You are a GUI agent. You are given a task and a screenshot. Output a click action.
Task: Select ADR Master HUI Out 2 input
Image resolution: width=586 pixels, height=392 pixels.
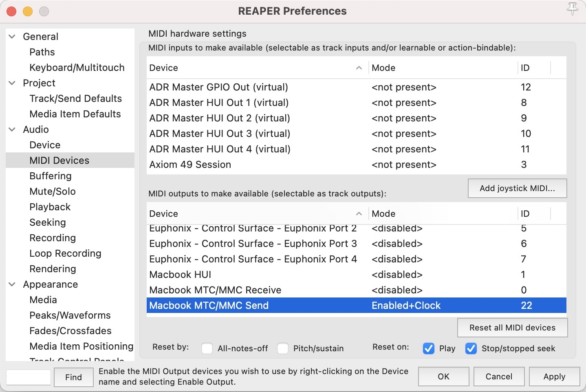[x=357, y=118]
